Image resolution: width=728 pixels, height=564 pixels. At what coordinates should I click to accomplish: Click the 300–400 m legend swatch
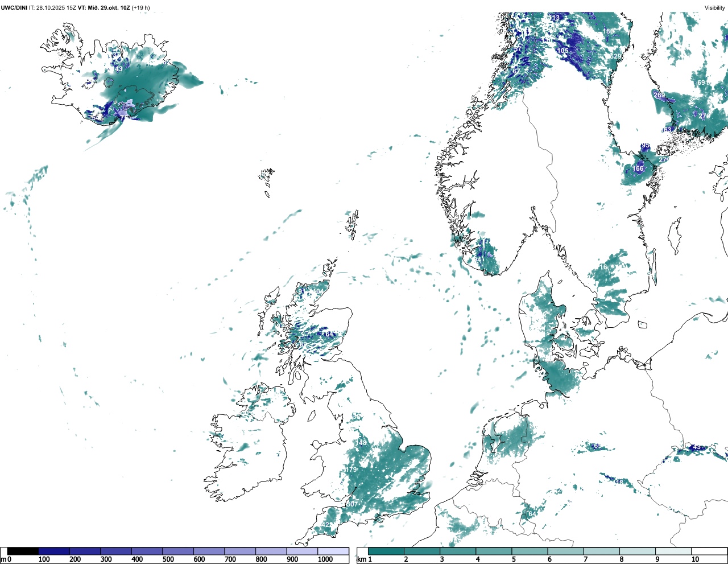(116, 551)
